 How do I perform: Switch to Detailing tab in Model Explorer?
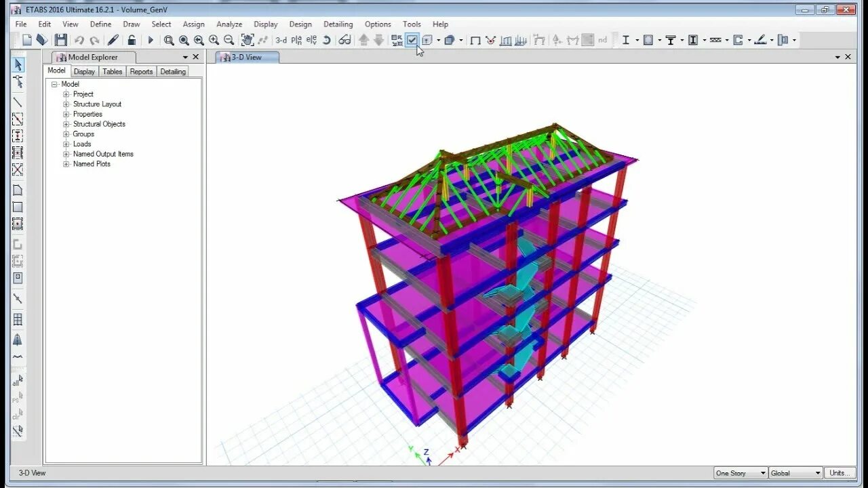click(x=173, y=71)
